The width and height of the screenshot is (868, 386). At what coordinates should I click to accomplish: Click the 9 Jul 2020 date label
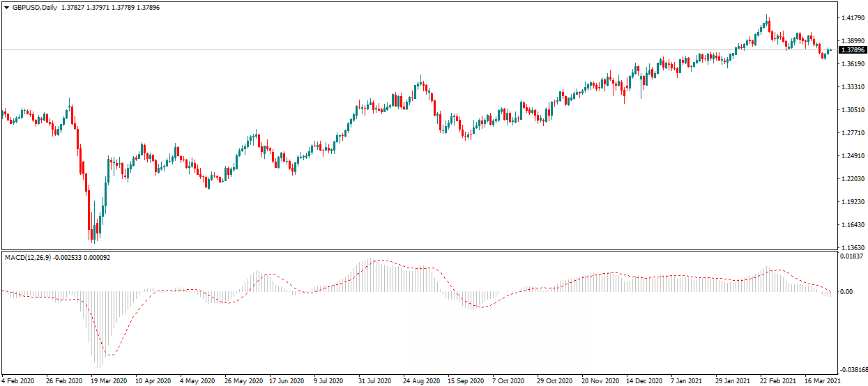[x=329, y=381]
